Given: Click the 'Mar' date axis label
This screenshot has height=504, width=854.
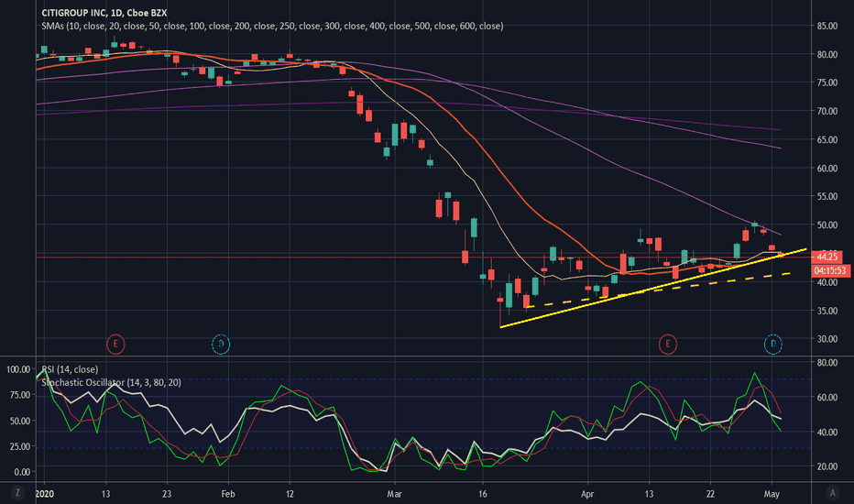Looking at the screenshot, I should click(394, 494).
